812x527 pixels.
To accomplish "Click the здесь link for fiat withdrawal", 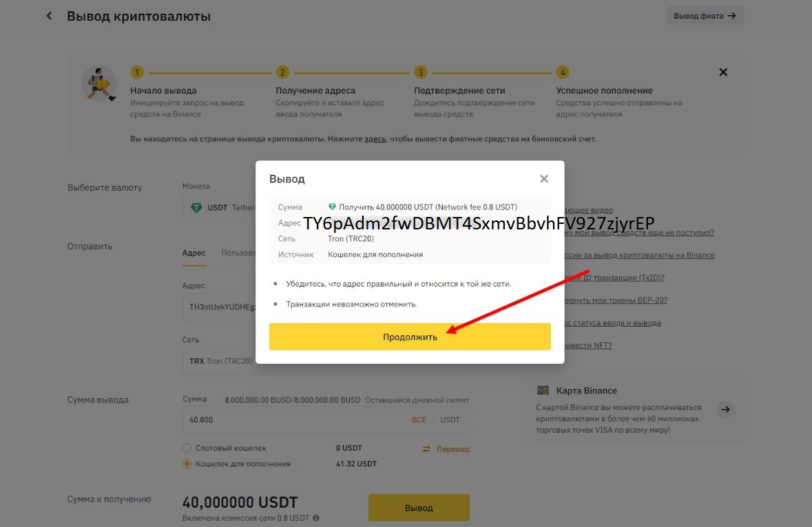I will coord(375,139).
